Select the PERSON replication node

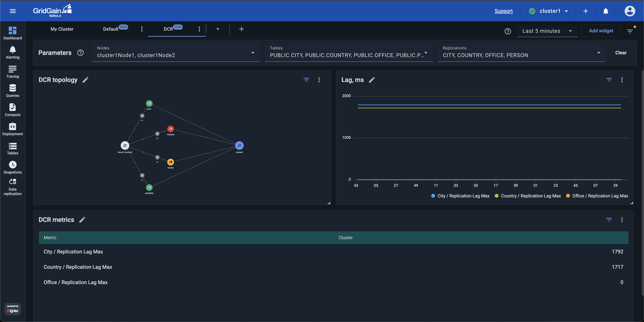tap(171, 129)
